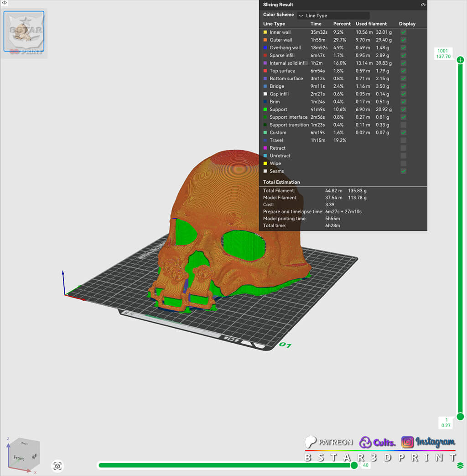The width and height of the screenshot is (467, 476).
Task: Toggle Top surface display checkbox
Action: [403, 71]
